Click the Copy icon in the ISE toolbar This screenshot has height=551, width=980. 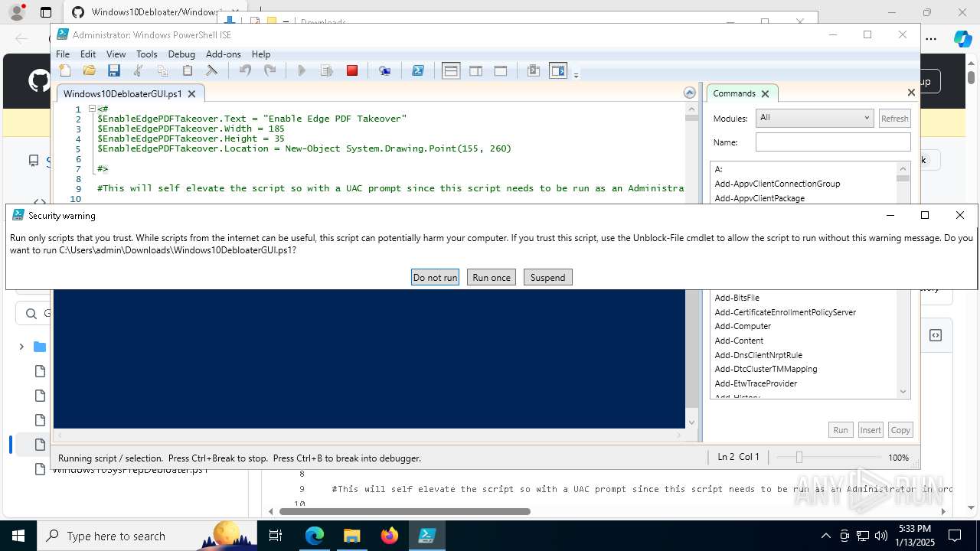coord(162,70)
